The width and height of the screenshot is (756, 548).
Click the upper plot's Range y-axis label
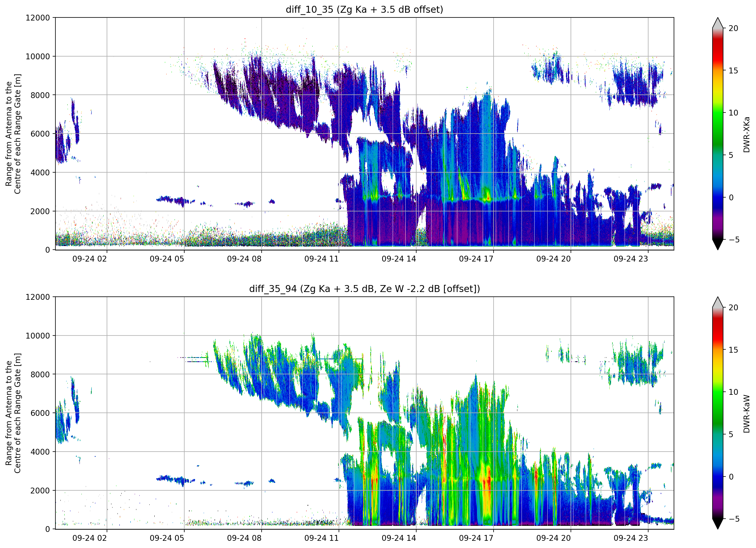(13, 134)
